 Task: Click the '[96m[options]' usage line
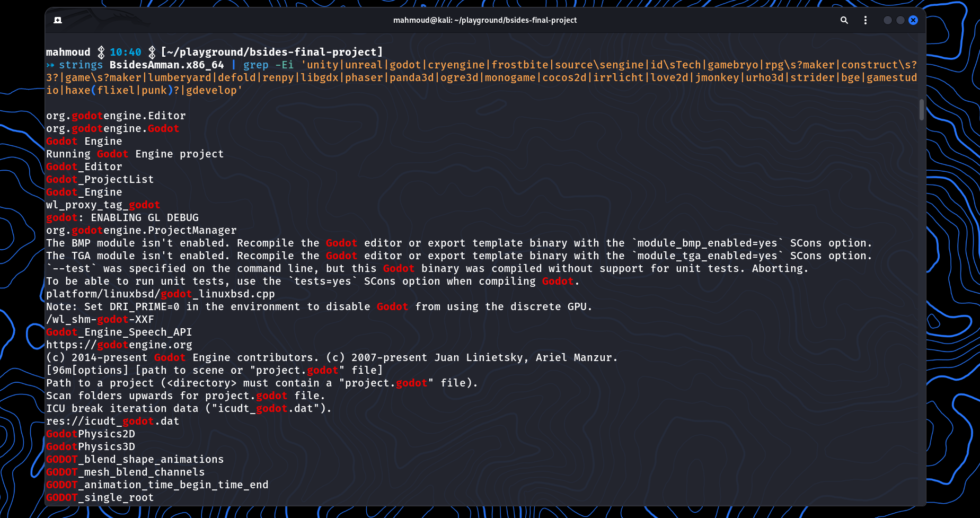(215, 370)
